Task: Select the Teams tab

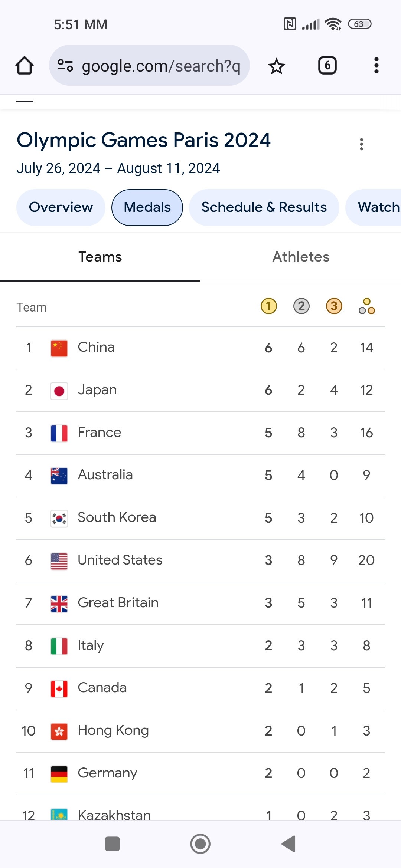Action: (100, 257)
